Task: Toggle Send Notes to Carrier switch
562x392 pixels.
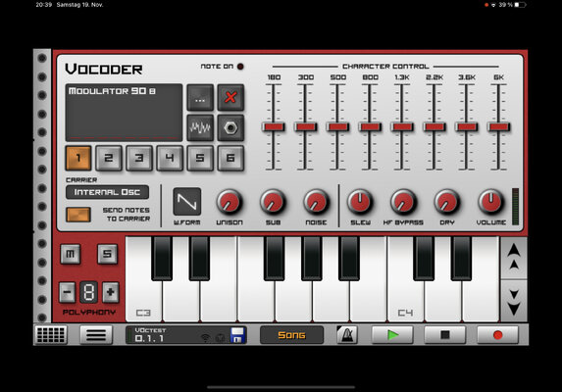Action: [78, 215]
